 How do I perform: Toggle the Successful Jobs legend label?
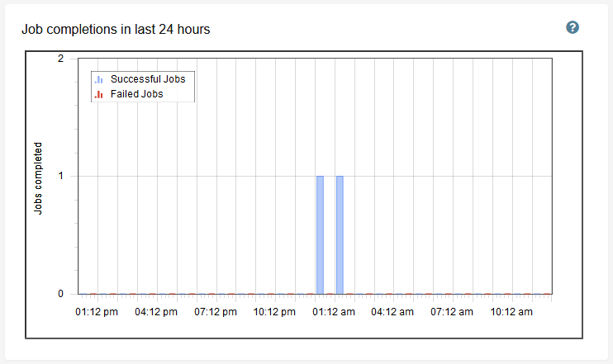pyautogui.click(x=147, y=80)
